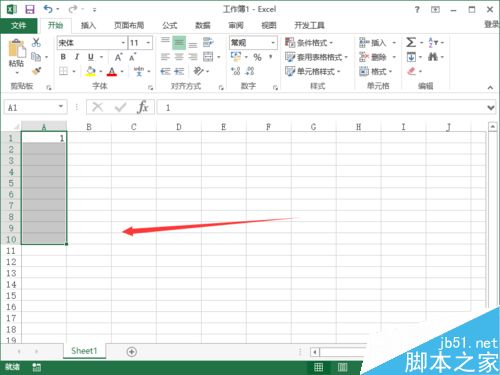Click the Paste clipboard icon
Screen dimensions: 500x375
pos(17,49)
